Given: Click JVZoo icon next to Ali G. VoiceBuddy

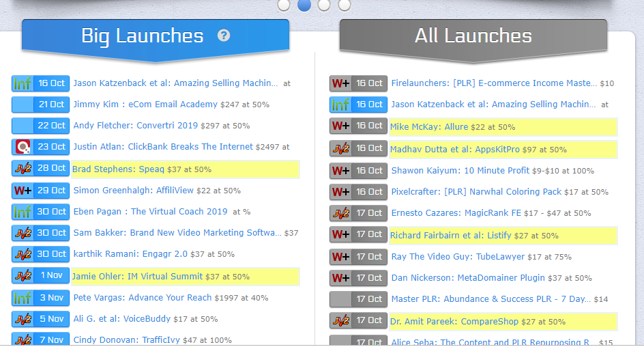Looking at the screenshot, I should 23,319.
